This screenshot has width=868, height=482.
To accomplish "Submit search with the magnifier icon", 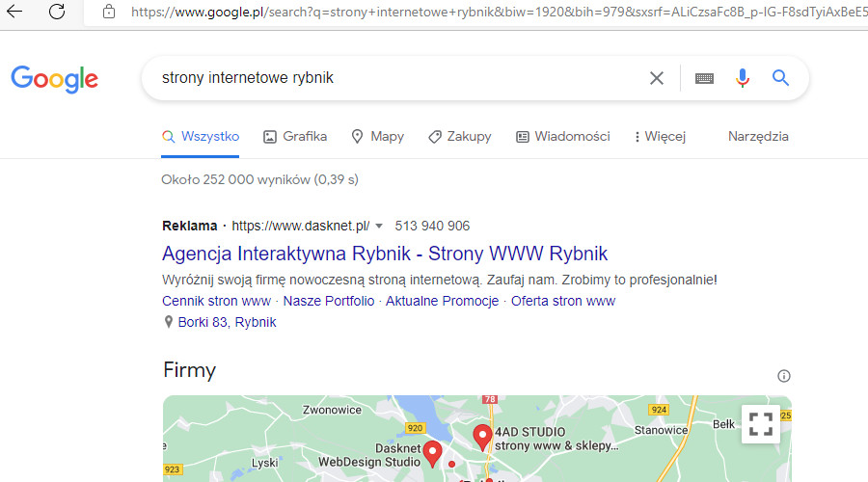I will [780, 77].
